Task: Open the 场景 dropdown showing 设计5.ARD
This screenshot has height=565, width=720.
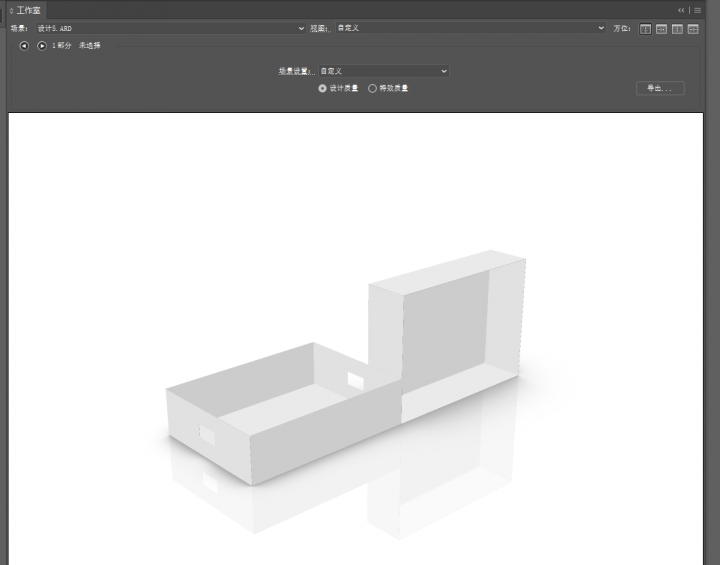Action: pos(170,28)
